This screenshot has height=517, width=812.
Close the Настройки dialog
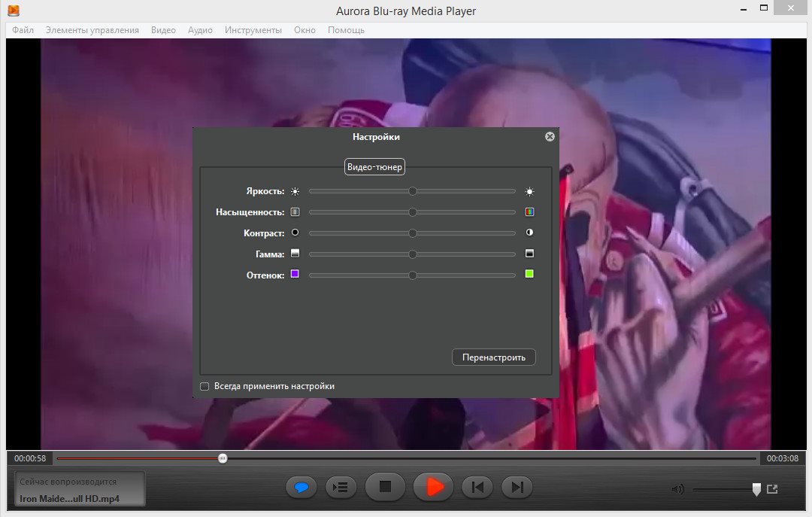pos(550,136)
